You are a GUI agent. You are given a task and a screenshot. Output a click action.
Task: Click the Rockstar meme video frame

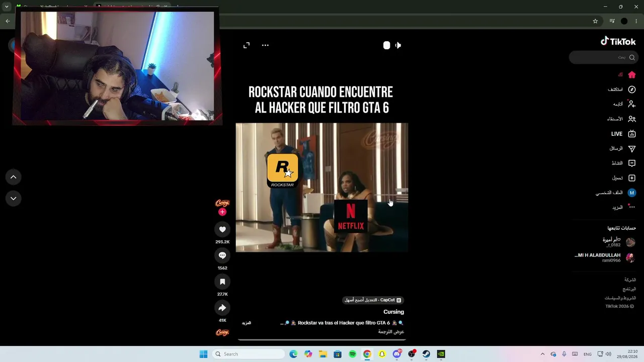coord(322,188)
